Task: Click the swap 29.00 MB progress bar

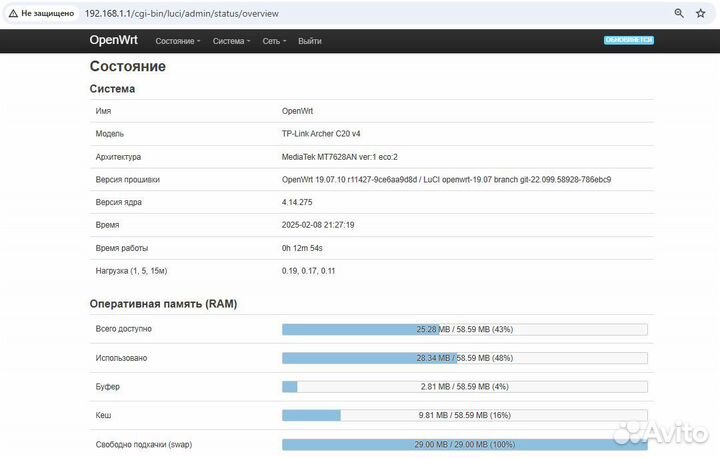Action: (x=465, y=444)
